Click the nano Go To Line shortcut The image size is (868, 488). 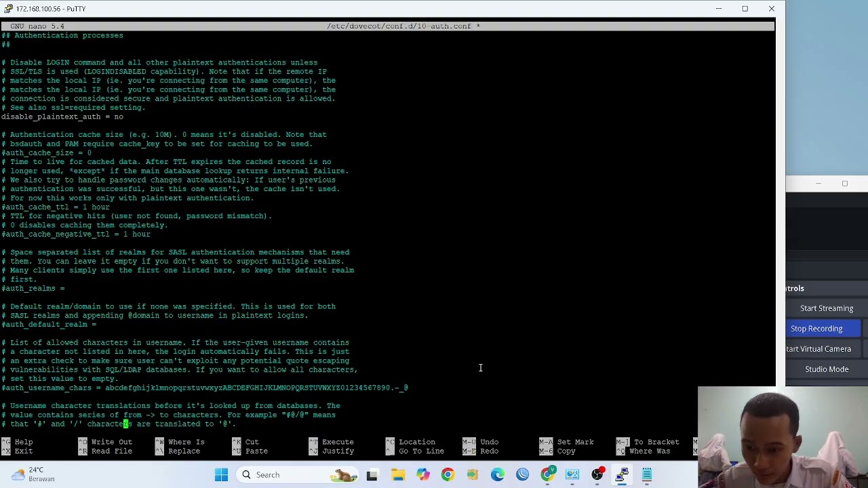pos(414,451)
